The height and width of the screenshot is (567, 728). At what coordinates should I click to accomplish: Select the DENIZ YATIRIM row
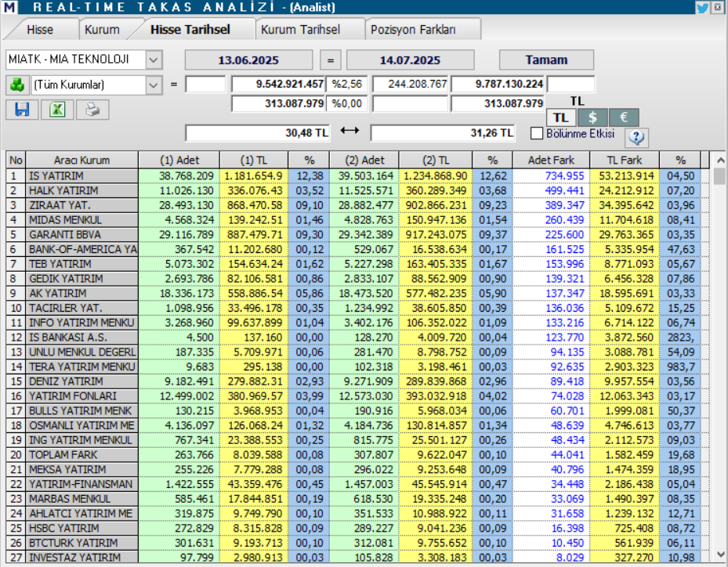[357, 382]
